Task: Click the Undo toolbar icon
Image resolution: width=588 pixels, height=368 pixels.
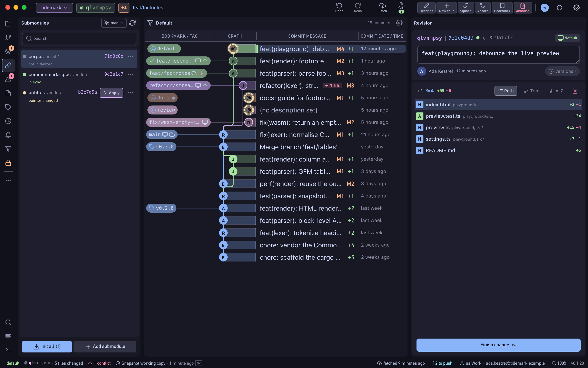Action: pos(339,8)
